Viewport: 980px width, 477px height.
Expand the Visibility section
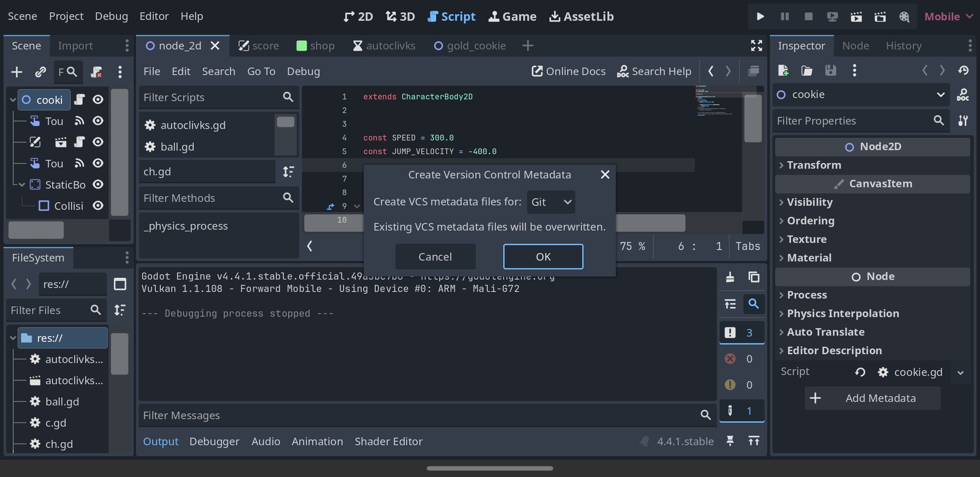coord(873,202)
